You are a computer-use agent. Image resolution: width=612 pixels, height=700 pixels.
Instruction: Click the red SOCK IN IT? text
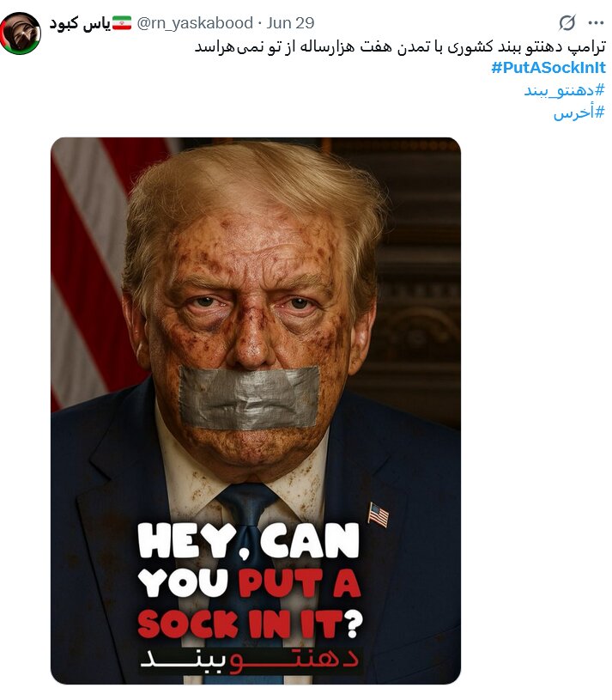click(x=250, y=624)
